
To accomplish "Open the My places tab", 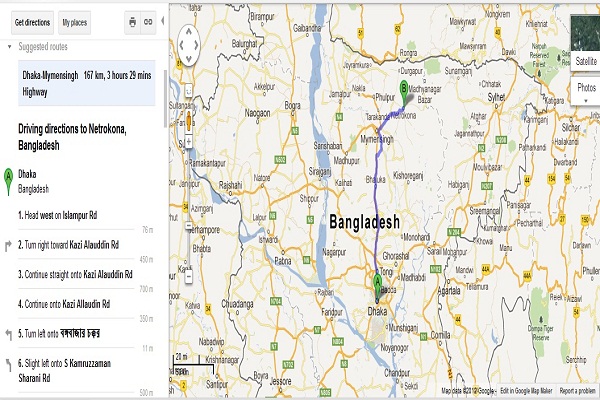I will (x=75, y=23).
